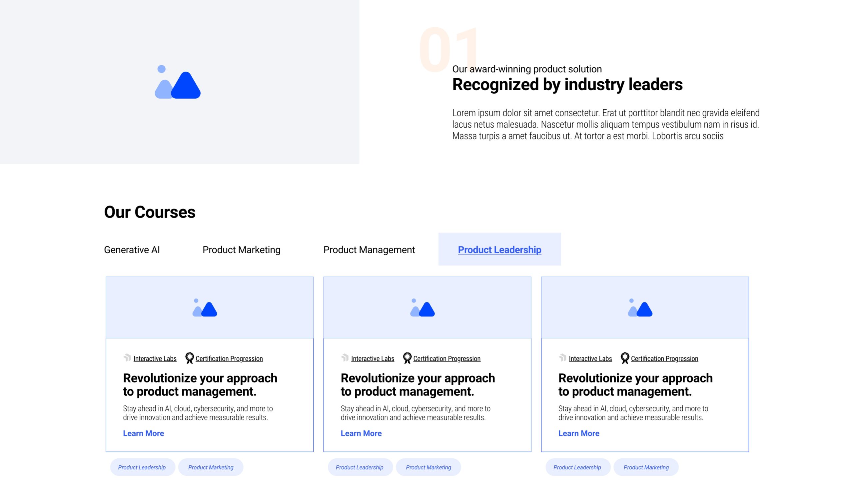Switch to the Generative AI tab

click(132, 250)
